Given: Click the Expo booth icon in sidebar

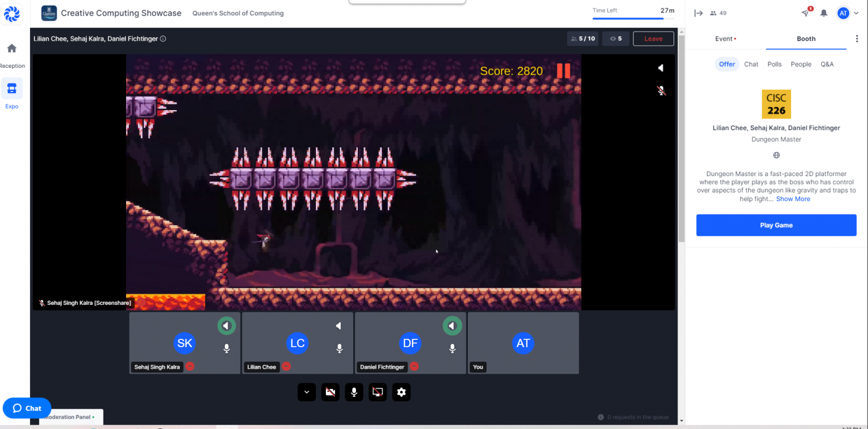Looking at the screenshot, I should click(12, 89).
